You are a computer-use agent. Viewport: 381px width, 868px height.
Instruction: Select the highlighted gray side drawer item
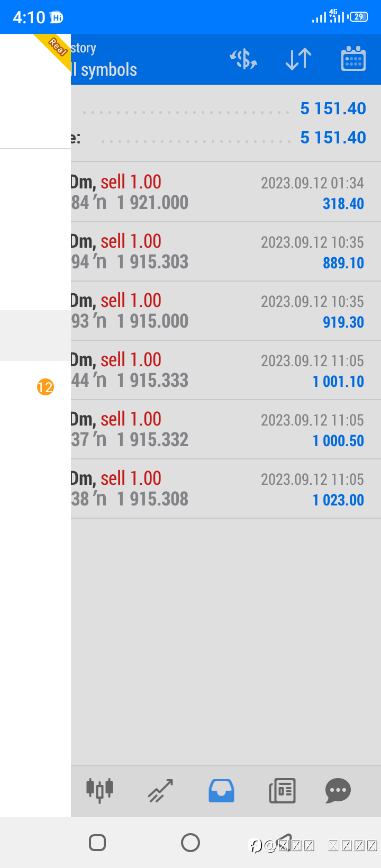35,336
